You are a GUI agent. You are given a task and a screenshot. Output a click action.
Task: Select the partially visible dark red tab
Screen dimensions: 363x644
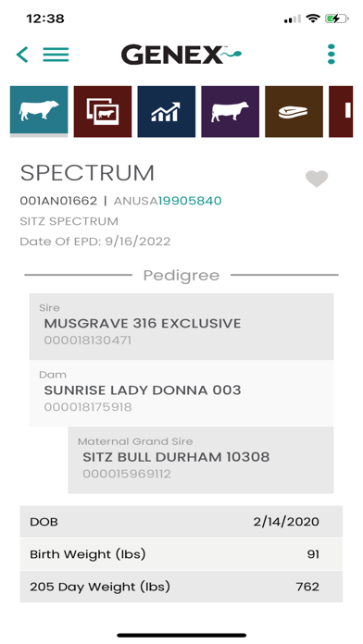[x=341, y=111]
